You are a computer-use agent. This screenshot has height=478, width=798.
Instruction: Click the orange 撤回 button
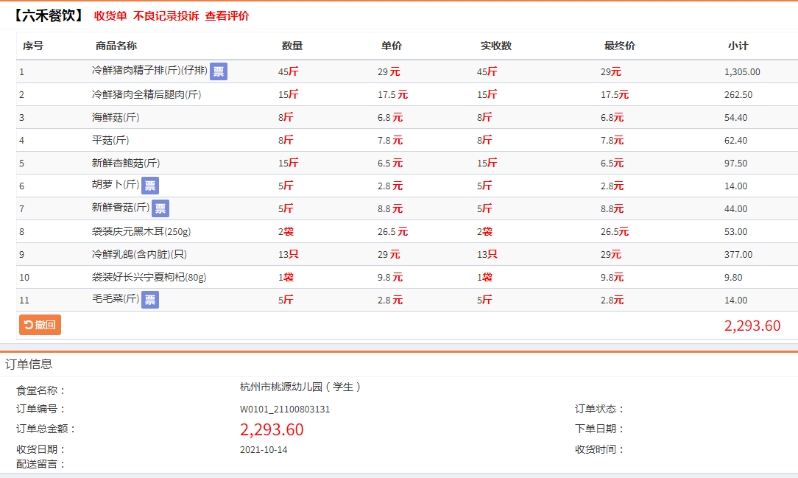[x=40, y=325]
